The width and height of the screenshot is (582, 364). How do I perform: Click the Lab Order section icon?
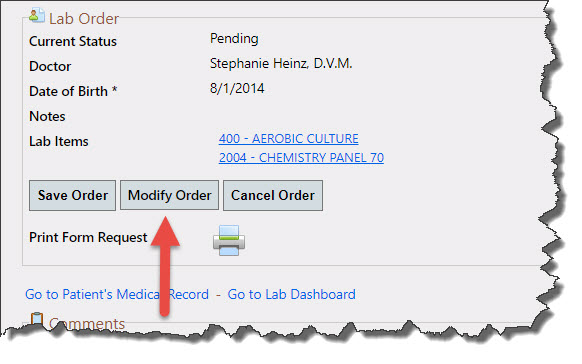pos(37,16)
